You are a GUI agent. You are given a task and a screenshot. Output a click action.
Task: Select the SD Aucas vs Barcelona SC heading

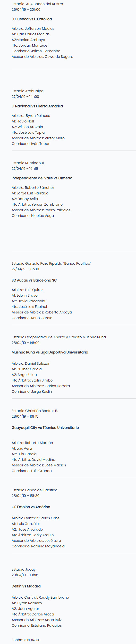coord(34,280)
